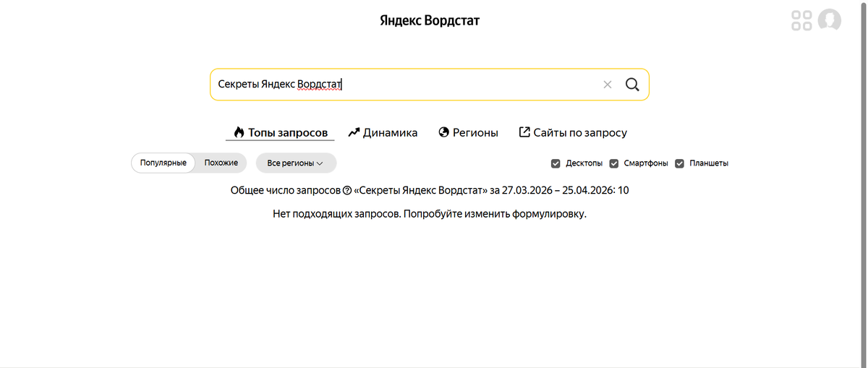This screenshot has height=368, width=868.
Task: Click the Общее число запросов text
Action: pyautogui.click(x=285, y=191)
